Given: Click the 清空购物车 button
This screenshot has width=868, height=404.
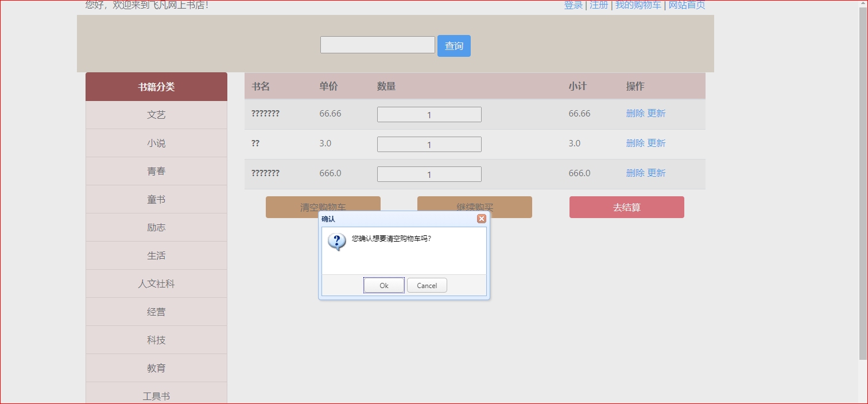Looking at the screenshot, I should tap(323, 207).
